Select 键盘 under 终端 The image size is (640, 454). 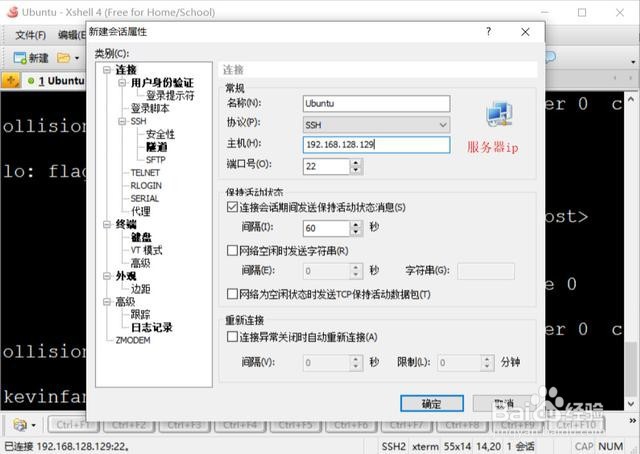[141, 237]
